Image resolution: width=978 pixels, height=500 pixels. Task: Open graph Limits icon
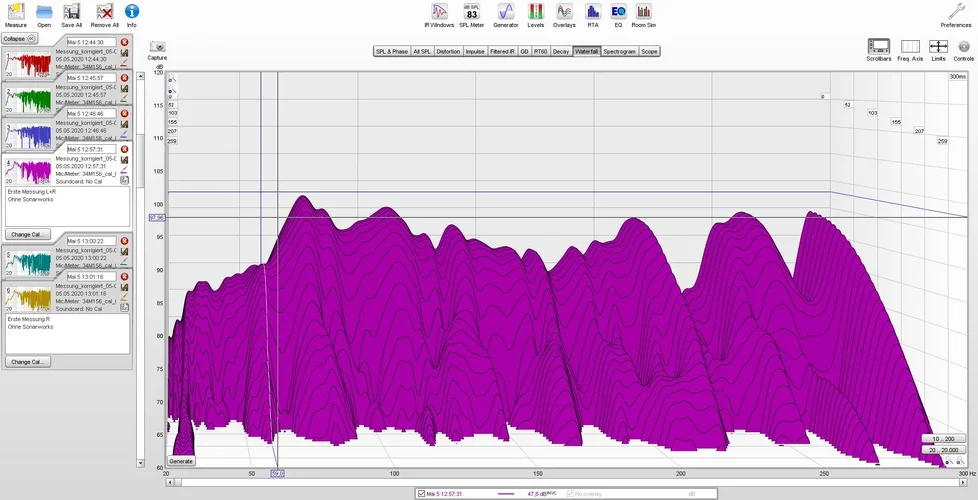click(x=938, y=47)
